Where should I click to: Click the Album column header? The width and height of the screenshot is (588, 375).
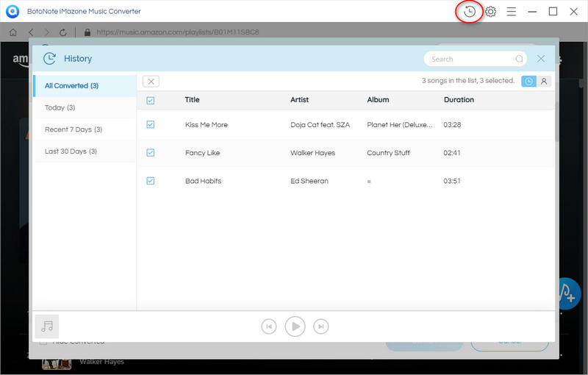click(378, 100)
